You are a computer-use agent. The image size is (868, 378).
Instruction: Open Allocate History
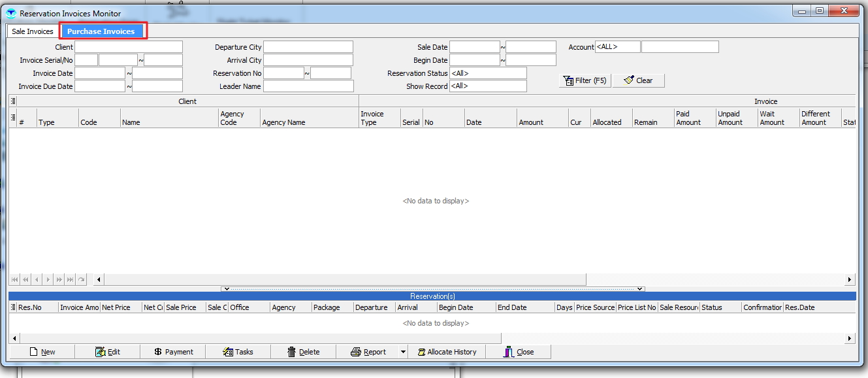click(x=447, y=352)
